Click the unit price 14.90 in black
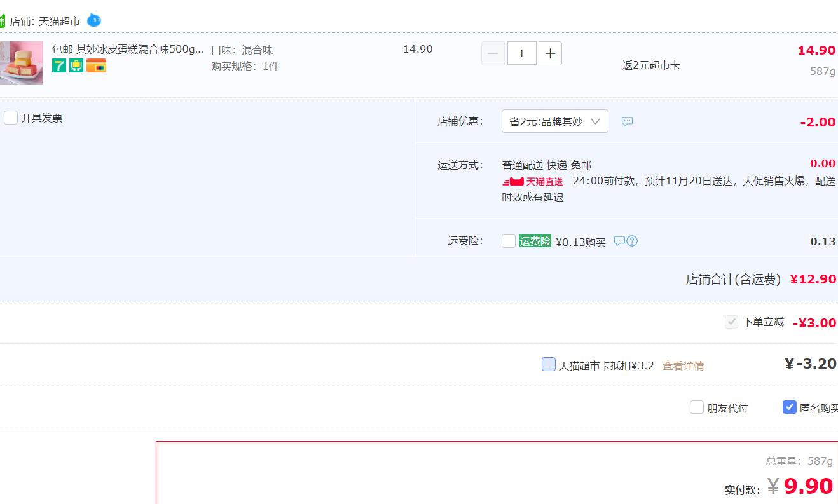 [418, 49]
